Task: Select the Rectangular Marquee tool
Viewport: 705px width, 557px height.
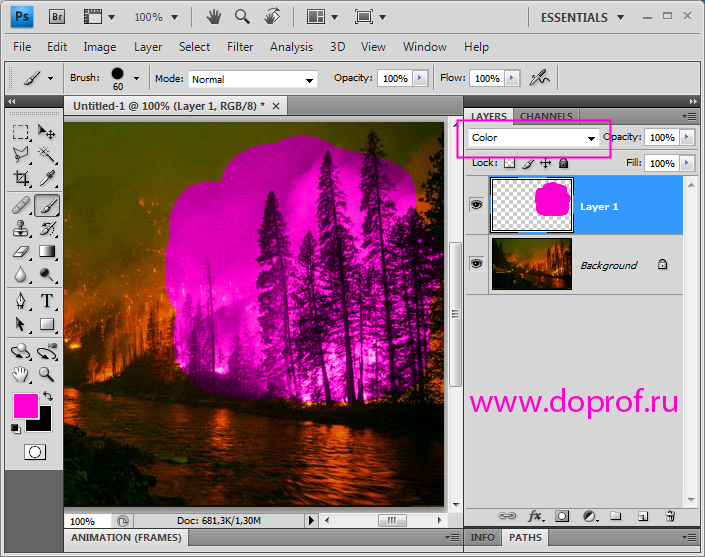Action: 21,132
